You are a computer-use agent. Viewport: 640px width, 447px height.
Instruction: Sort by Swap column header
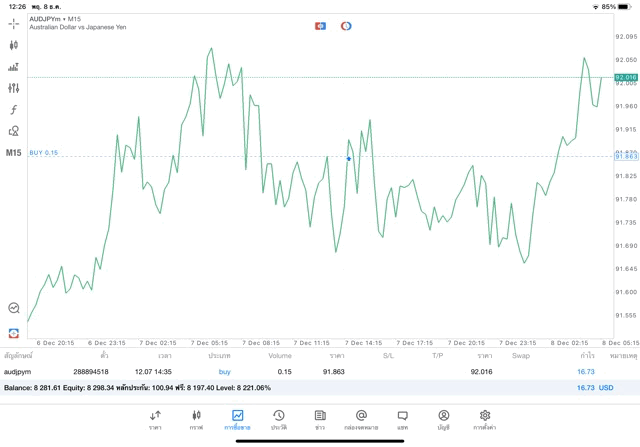click(x=521, y=356)
